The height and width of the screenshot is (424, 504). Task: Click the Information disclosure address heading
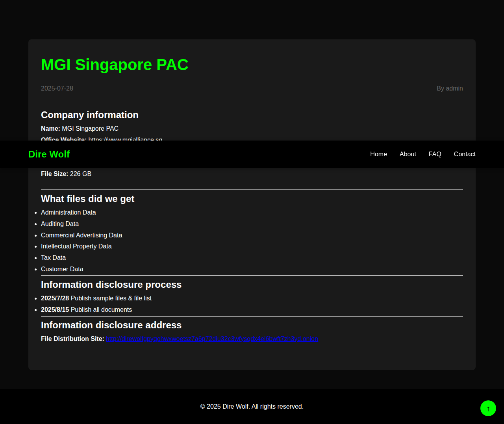point(111,325)
